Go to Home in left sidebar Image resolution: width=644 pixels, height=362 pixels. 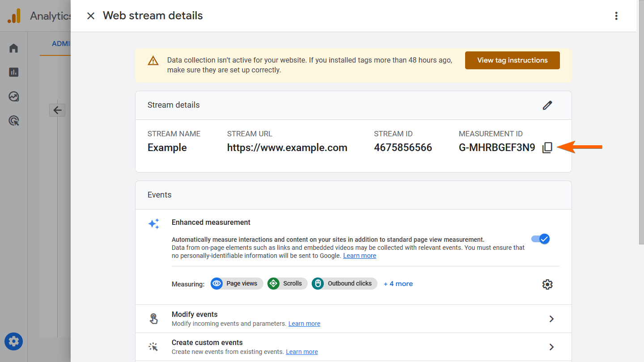tap(14, 48)
